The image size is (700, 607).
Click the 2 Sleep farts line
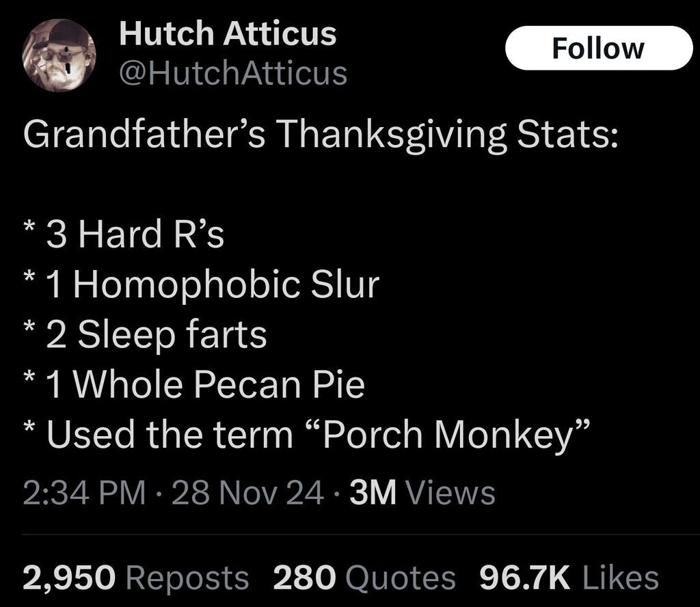156,334
